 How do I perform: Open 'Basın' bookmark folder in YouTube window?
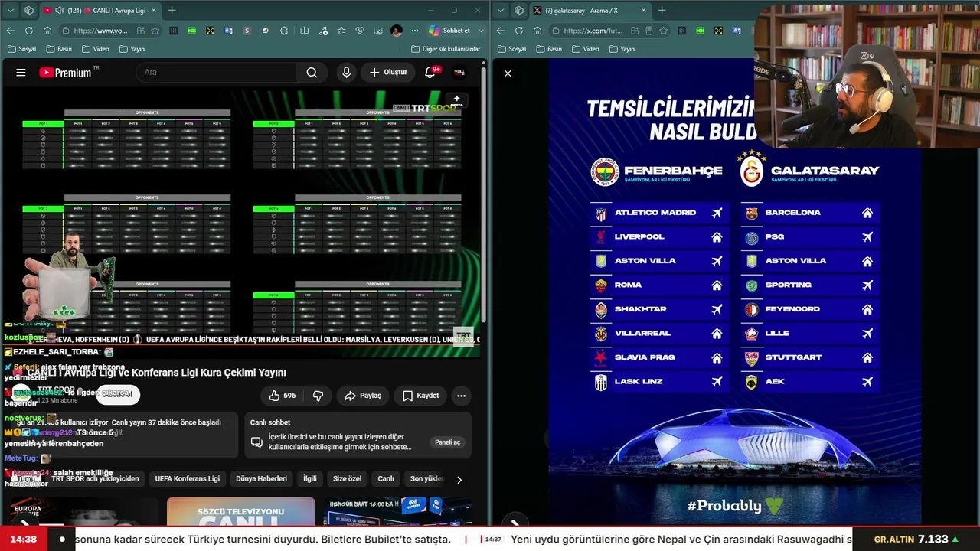pyautogui.click(x=59, y=49)
